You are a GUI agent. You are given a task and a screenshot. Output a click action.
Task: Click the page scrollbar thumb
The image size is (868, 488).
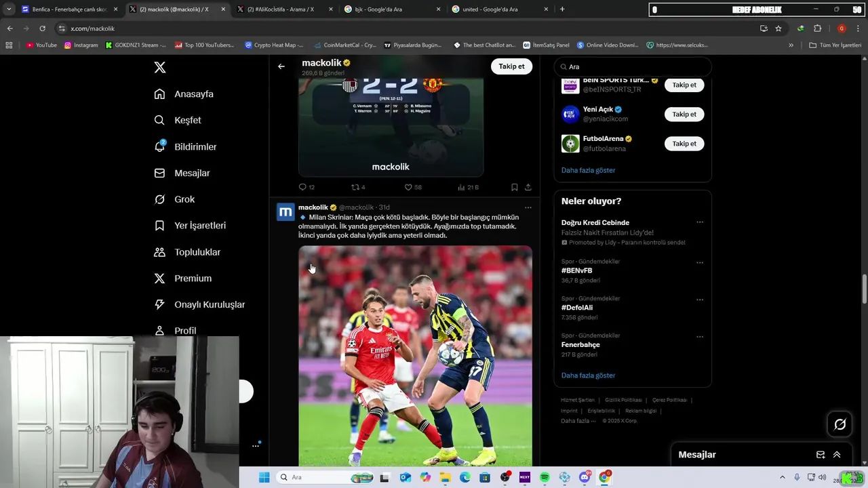(x=864, y=289)
